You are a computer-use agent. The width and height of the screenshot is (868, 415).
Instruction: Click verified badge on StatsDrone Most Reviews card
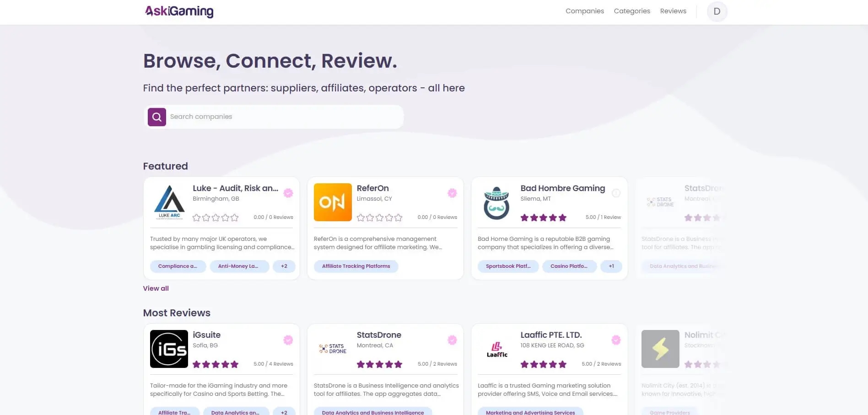[452, 340]
